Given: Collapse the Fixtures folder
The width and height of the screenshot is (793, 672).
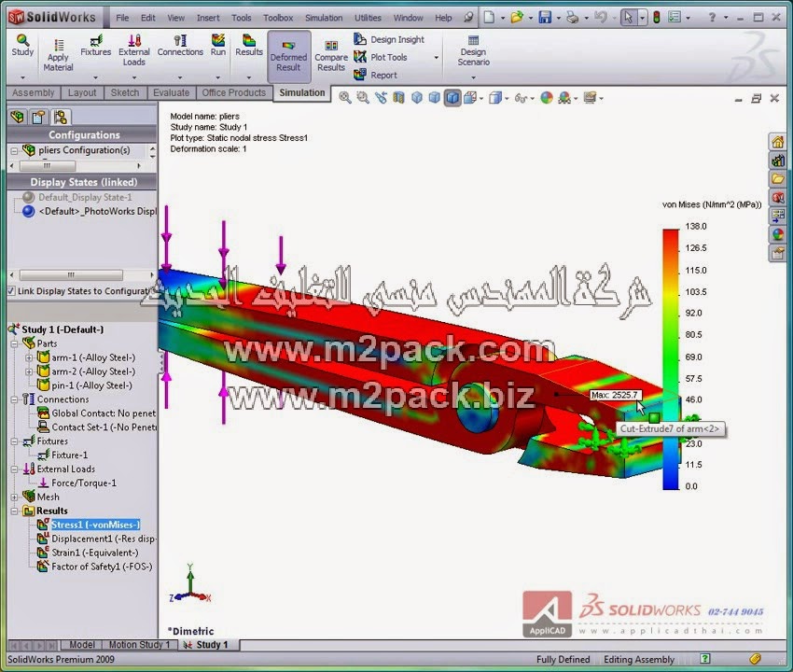Looking at the screenshot, I should (x=14, y=441).
